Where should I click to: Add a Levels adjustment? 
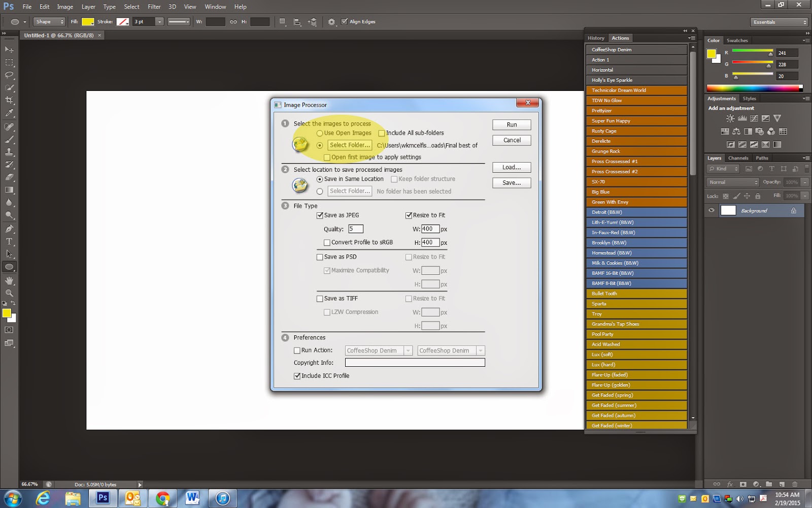(742, 118)
